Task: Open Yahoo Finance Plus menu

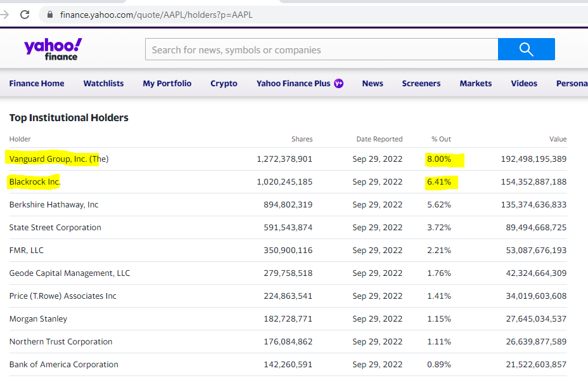Action: [293, 83]
